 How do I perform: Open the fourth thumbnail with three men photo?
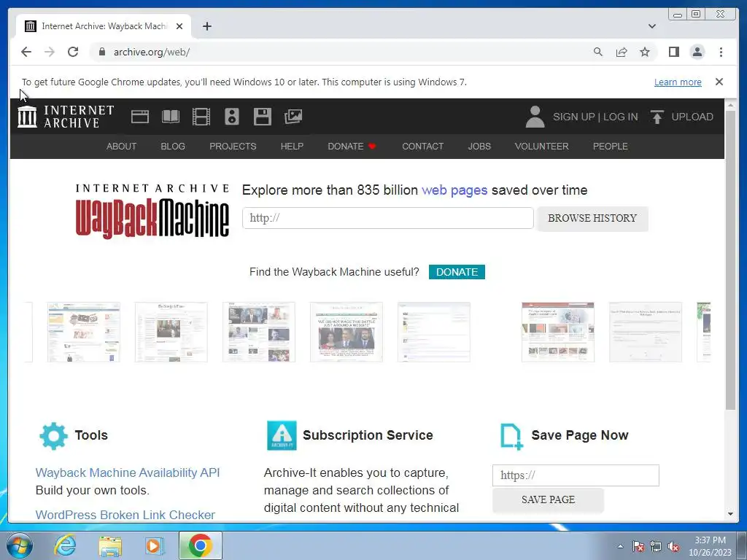[x=347, y=332]
